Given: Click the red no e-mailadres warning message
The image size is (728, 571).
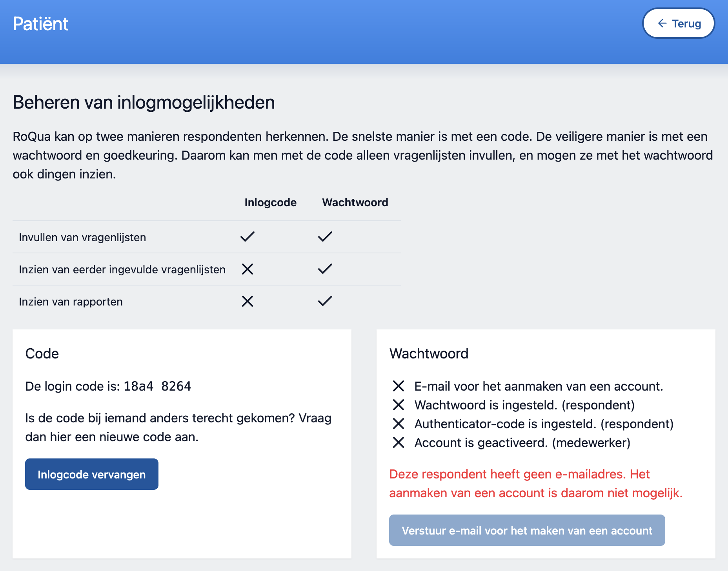Looking at the screenshot, I should tap(535, 484).
